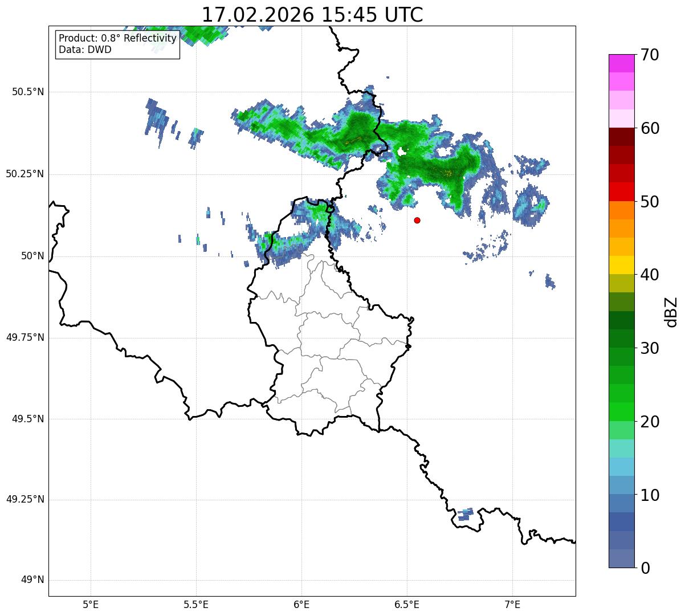
Task: Click the dark maroon swatch below 60
Action: tap(622, 137)
